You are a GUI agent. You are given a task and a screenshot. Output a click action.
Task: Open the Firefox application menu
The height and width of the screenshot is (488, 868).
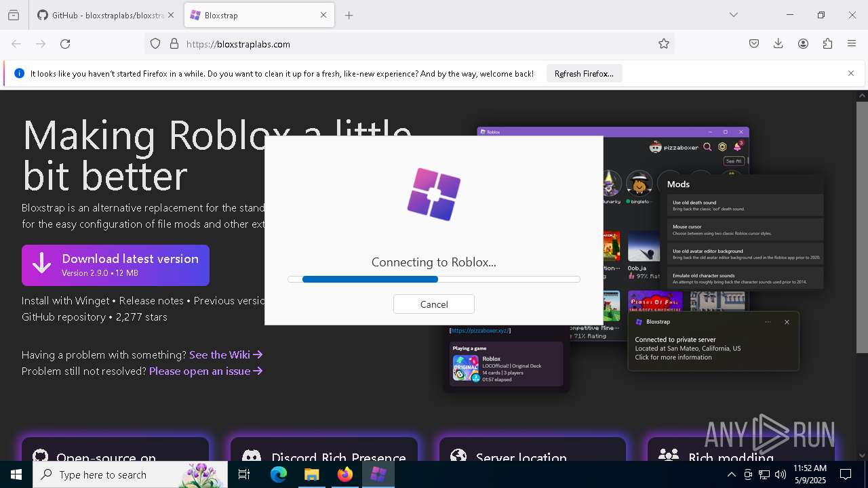tap(852, 44)
